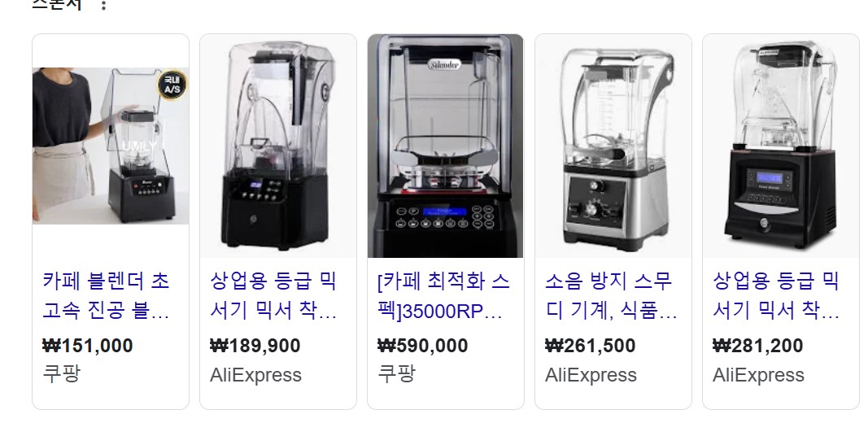Click the ₩151,000 price
The image size is (868, 423).
pos(88,346)
